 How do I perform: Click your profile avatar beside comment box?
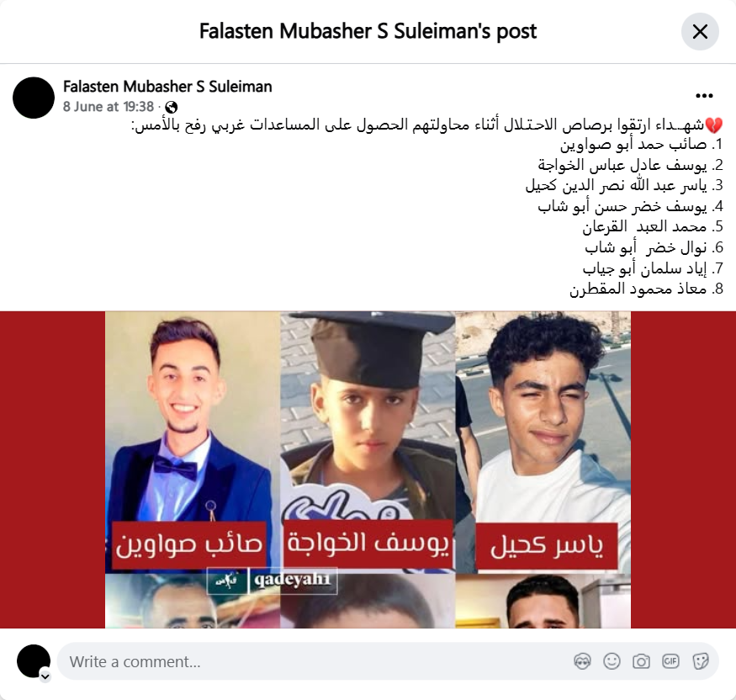tap(34, 661)
